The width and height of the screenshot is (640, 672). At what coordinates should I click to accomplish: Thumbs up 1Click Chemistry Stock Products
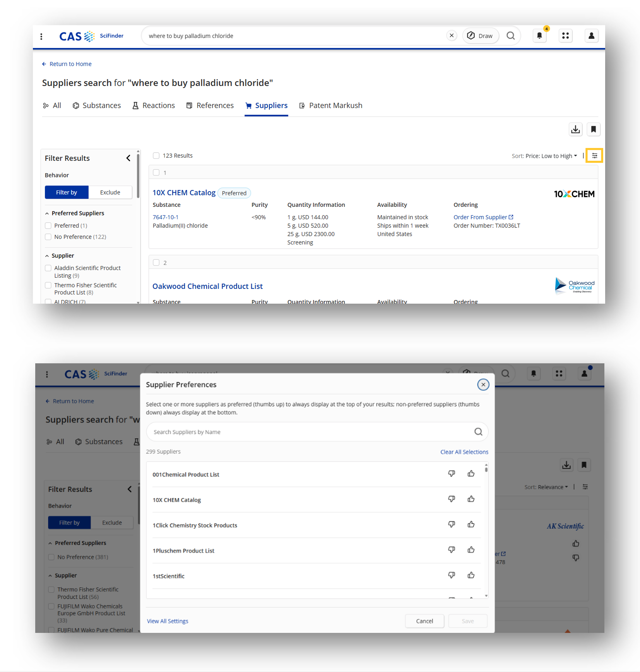[x=471, y=524]
